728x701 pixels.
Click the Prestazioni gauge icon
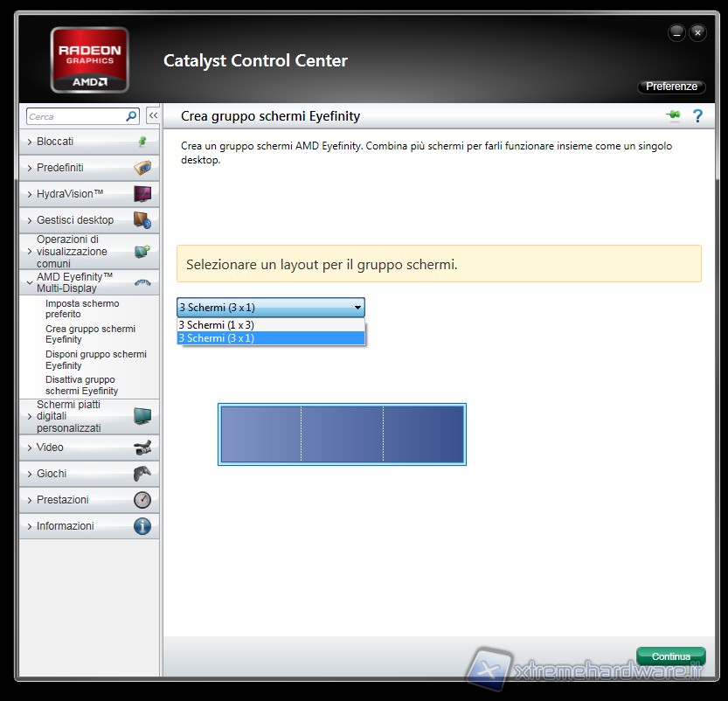(142, 500)
